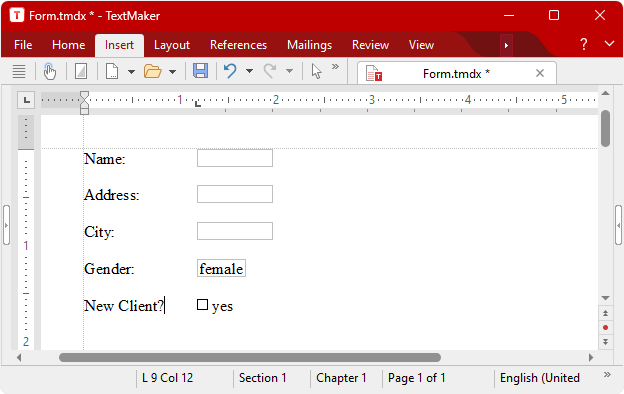Create a new document icon
The height and width of the screenshot is (394, 624).
112,72
